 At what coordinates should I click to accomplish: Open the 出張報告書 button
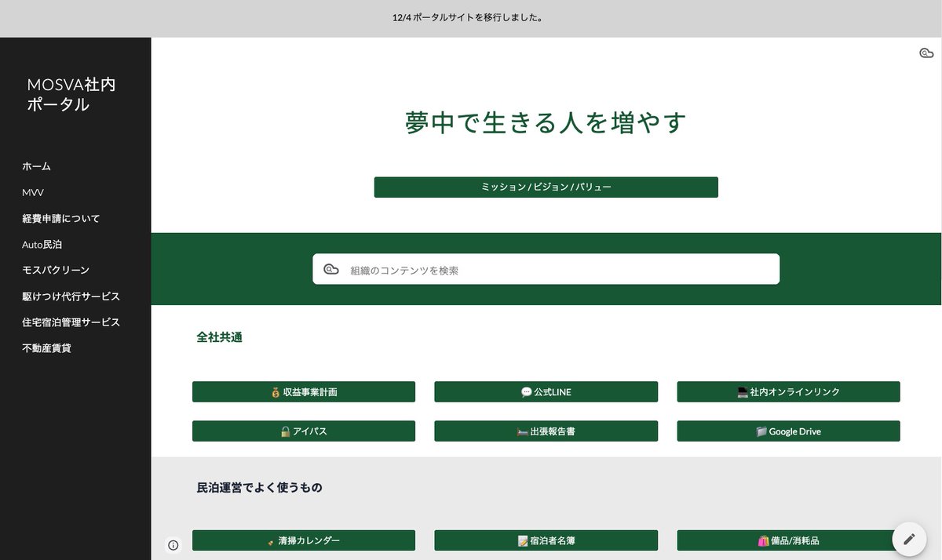coord(546,431)
